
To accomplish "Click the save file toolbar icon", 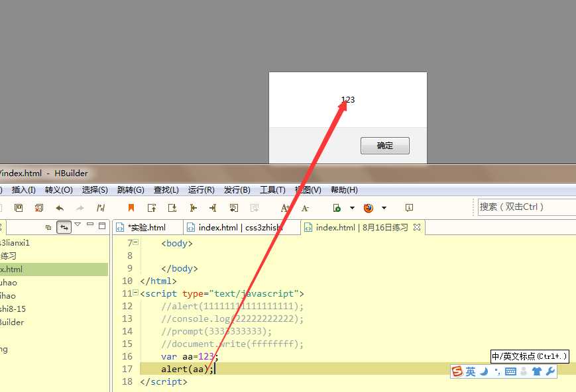I will [19, 208].
